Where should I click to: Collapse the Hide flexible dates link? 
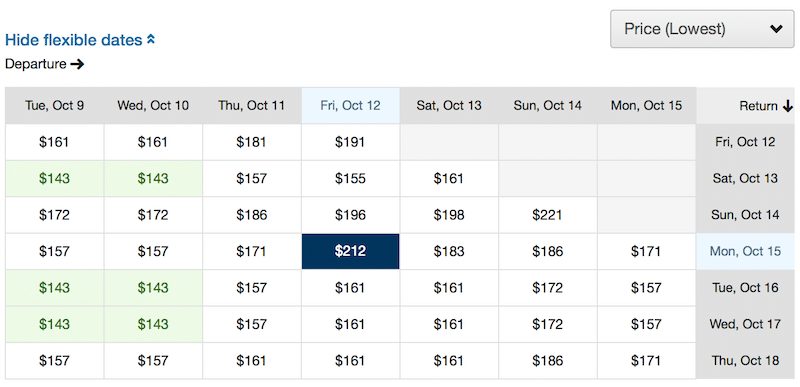pyautogui.click(x=80, y=40)
